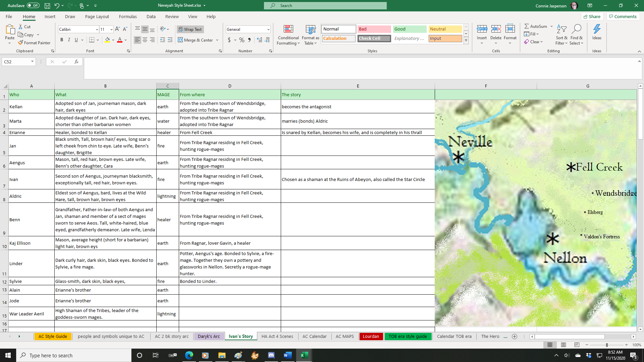Toggle the AutoSave switch

click(x=33, y=6)
